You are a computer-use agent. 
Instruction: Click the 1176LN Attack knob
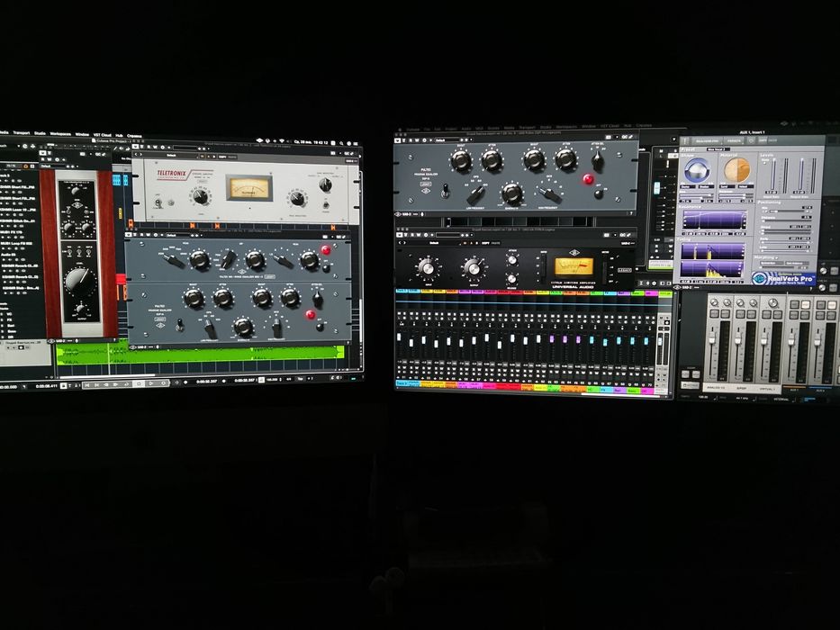(512, 260)
